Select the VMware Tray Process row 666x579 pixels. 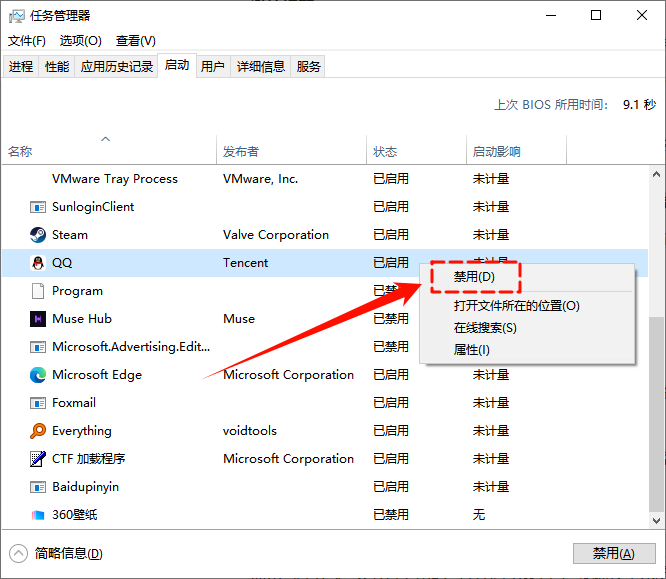(325, 179)
